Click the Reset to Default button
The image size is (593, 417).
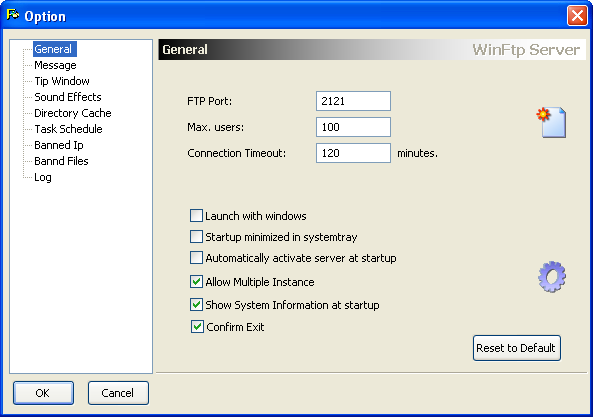517,348
